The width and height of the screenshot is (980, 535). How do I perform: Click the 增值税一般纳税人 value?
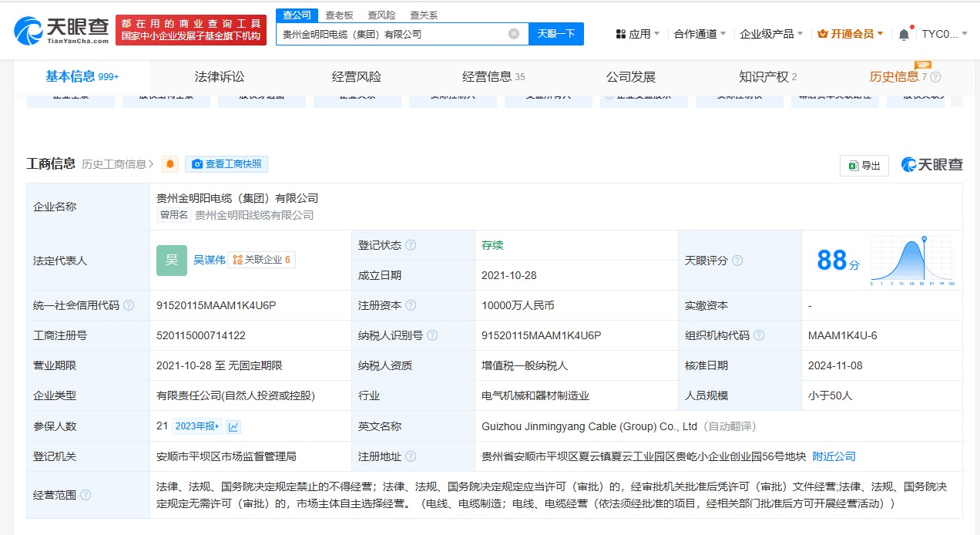pos(525,365)
